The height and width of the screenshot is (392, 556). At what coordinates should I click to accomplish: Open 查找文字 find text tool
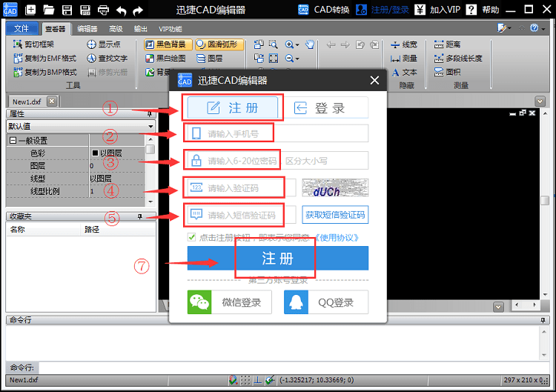107,58
